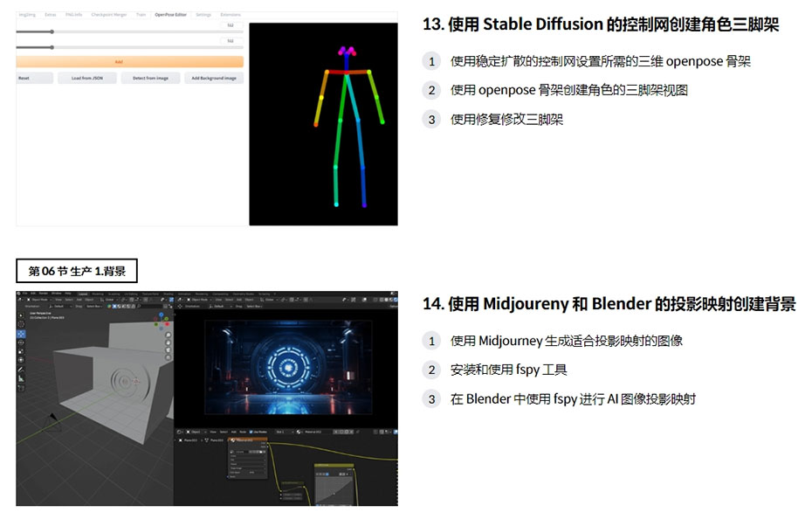Open the Object dropdown in node editor header
This screenshot has width=812, height=519.
pyautogui.click(x=196, y=432)
